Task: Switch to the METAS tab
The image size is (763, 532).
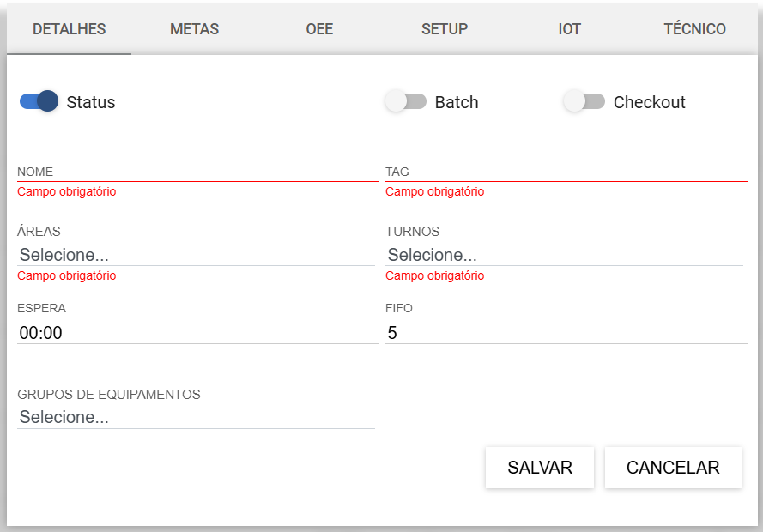Action: point(194,29)
